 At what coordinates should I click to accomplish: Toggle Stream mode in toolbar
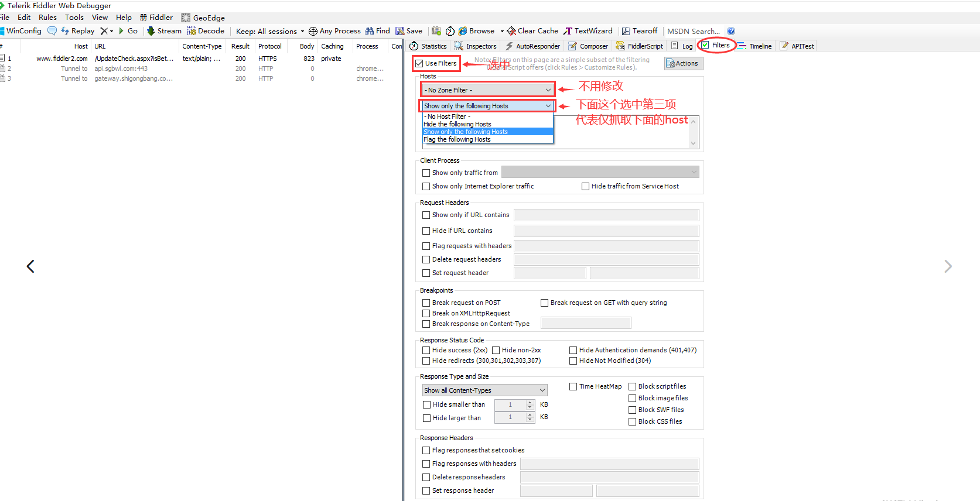pos(164,31)
